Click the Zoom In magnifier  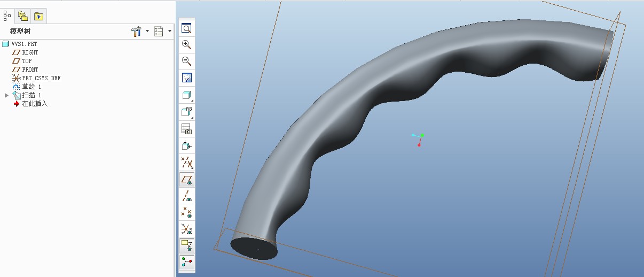click(x=186, y=45)
